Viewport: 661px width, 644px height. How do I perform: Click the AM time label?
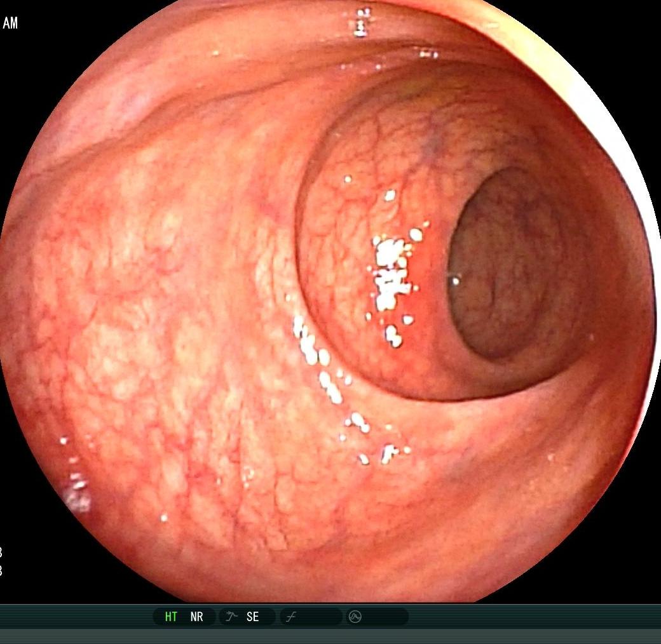click(10, 23)
